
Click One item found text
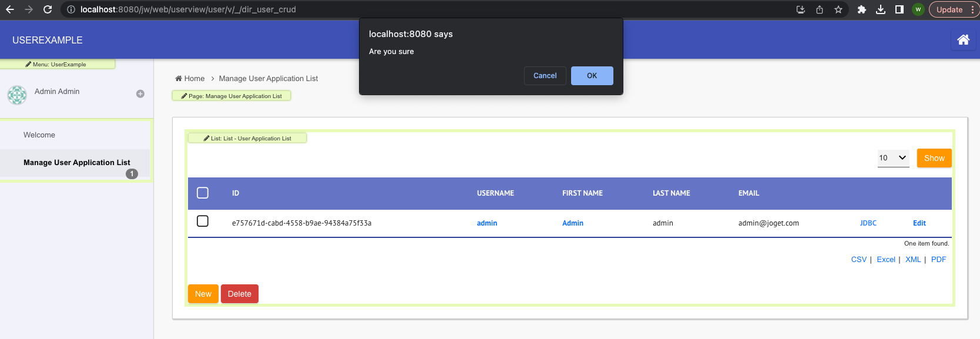[x=927, y=243]
